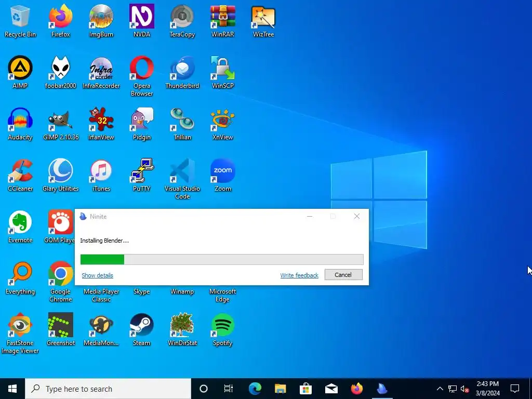Click the Installing Blender status text
The image size is (532, 399).
tap(104, 241)
